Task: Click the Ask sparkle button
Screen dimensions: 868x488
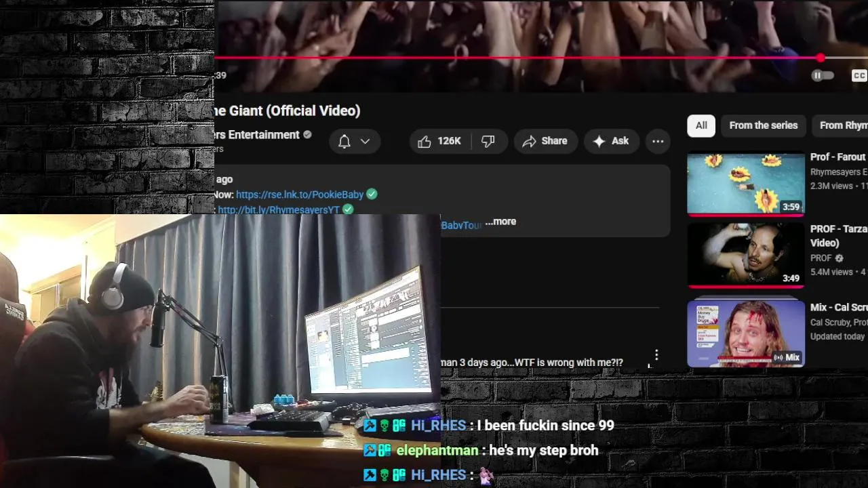Action: coord(611,141)
